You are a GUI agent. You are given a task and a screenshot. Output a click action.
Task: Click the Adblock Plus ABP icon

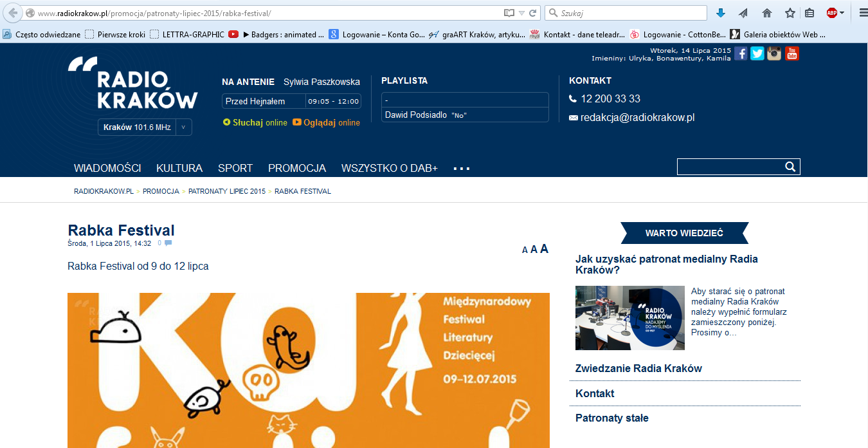(x=832, y=13)
